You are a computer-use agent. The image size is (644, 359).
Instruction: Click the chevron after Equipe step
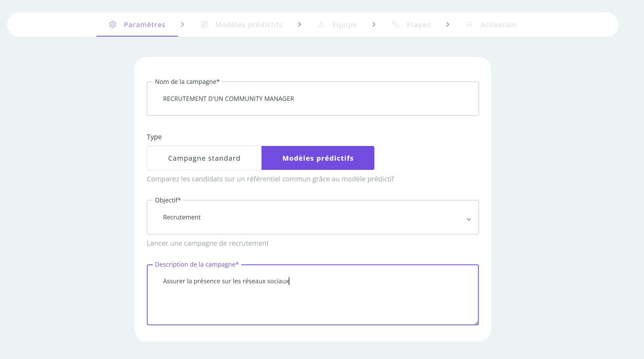click(x=374, y=24)
